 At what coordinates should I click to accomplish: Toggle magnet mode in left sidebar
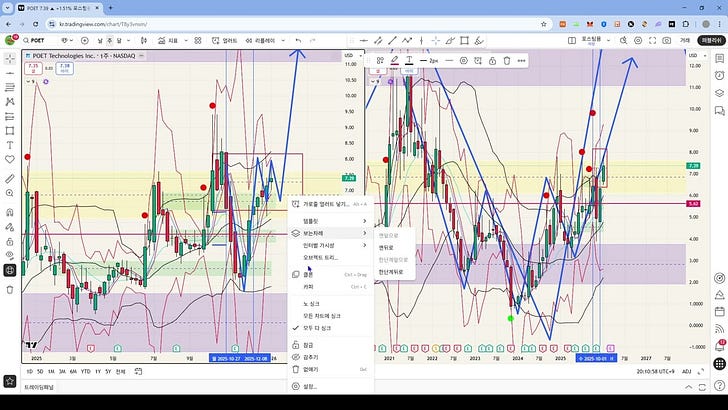(x=10, y=213)
